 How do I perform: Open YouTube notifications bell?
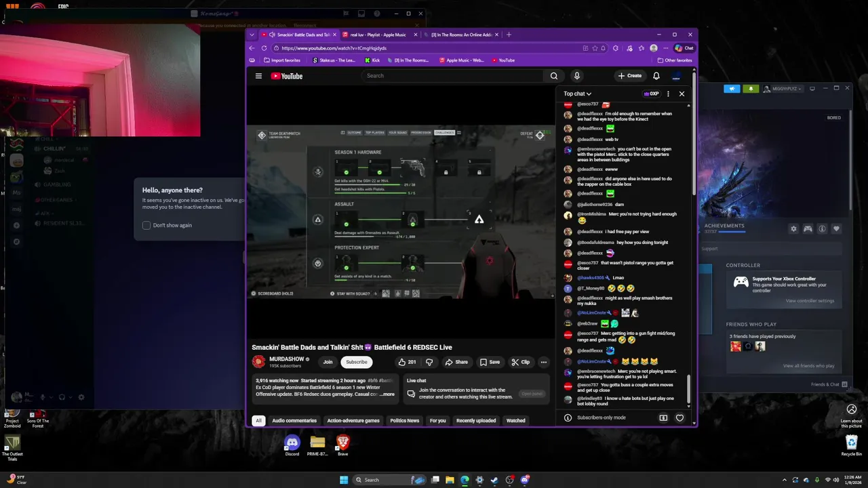[656, 76]
